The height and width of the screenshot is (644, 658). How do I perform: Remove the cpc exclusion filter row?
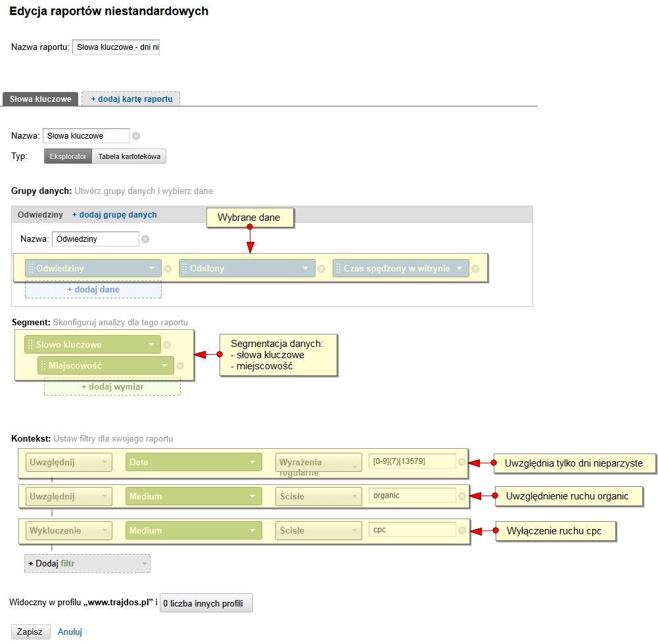point(462,530)
